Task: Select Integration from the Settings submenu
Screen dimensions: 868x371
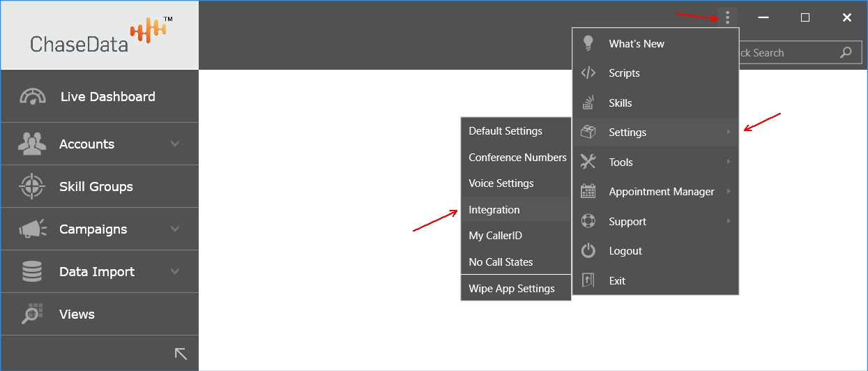Action: click(x=494, y=210)
